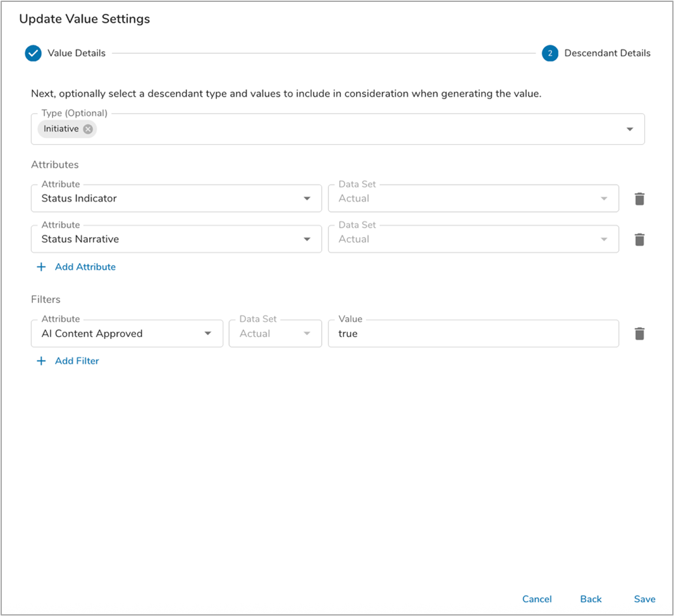Select the Descendant Details step label
This screenshot has height=616, width=674.
[x=607, y=53]
